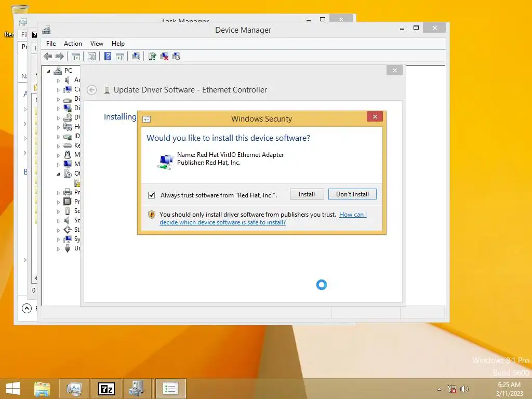Expand the DVD/CD-ROM drives node arrow
Image resolution: width=532 pixels, height=399 pixels.
click(x=58, y=118)
